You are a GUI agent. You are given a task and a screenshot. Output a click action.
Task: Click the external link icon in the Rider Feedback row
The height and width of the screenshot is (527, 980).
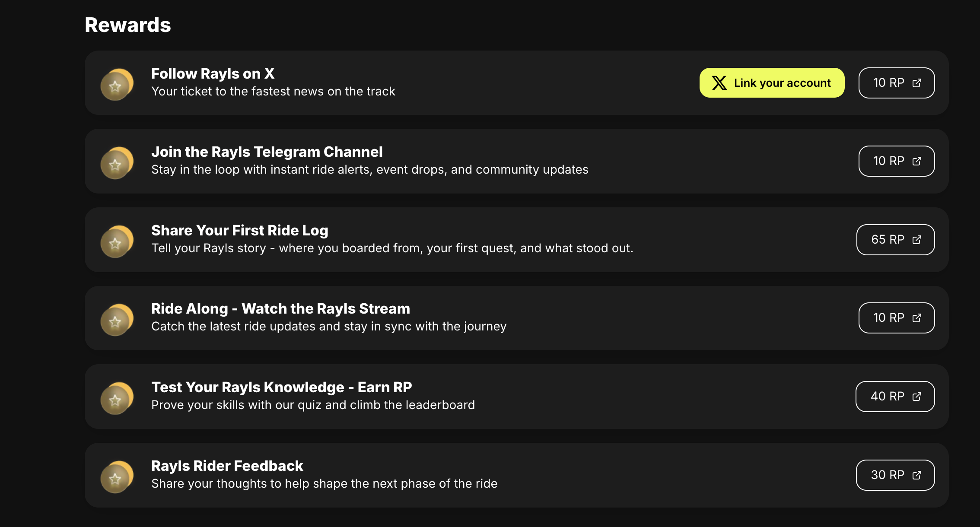(916, 475)
